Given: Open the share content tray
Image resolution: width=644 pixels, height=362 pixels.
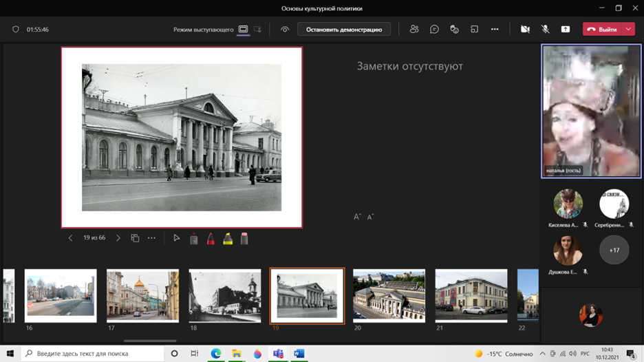Looking at the screenshot, I should click(x=566, y=30).
